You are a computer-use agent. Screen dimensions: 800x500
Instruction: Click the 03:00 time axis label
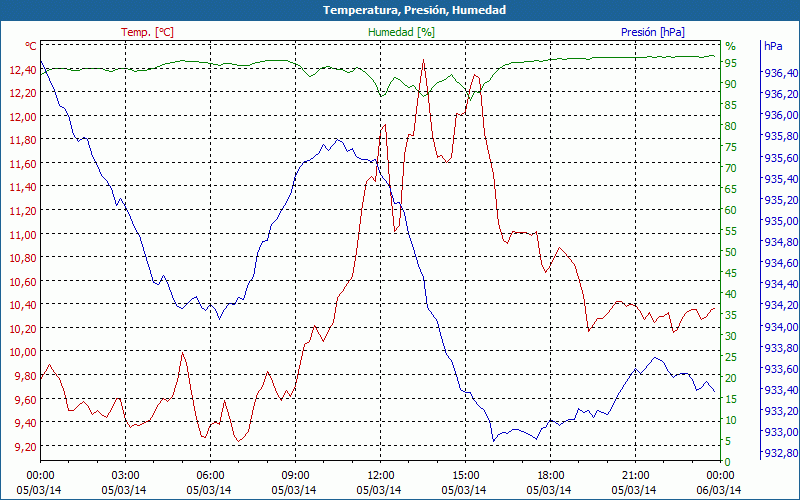click(x=125, y=476)
